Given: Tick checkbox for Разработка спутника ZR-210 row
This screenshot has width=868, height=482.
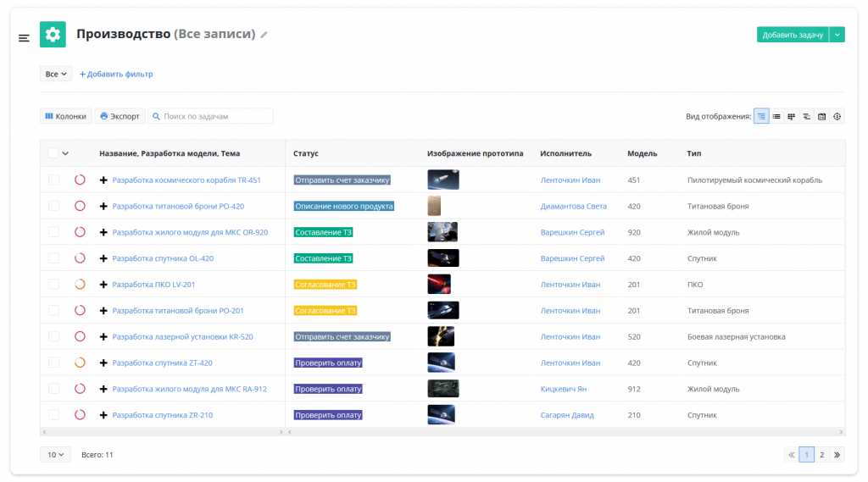Looking at the screenshot, I should coord(53,415).
